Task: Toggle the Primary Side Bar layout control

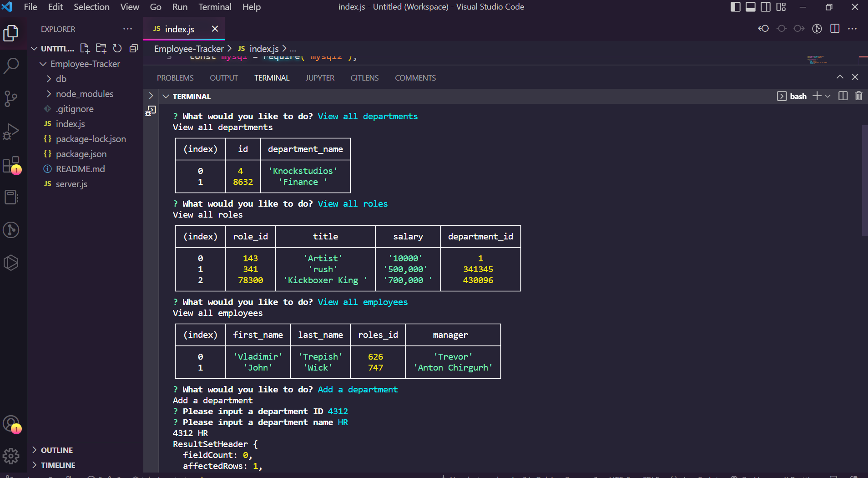Action: [x=735, y=7]
